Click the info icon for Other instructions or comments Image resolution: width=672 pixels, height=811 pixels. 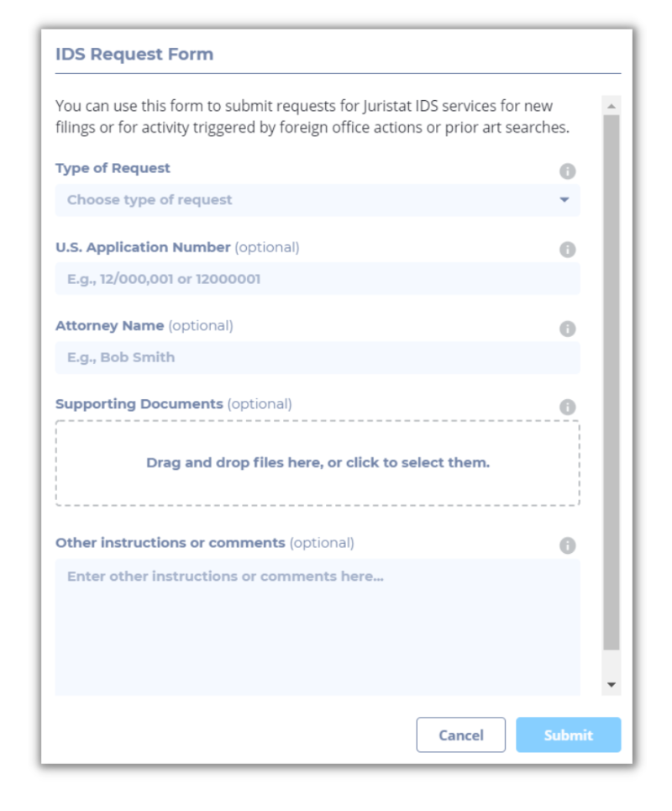(570, 544)
